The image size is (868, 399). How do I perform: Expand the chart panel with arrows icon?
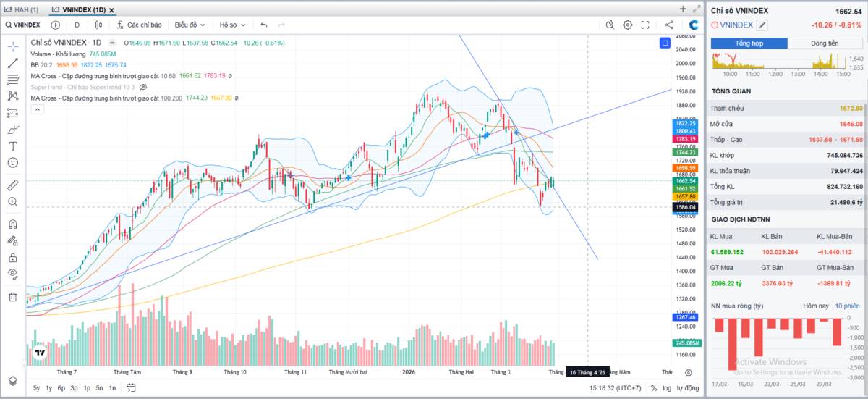point(697,9)
